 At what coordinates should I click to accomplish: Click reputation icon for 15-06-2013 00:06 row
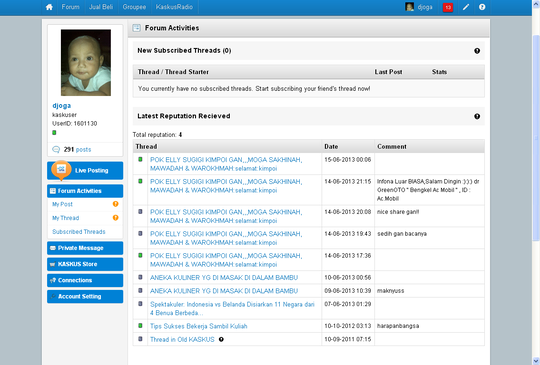tap(140, 159)
